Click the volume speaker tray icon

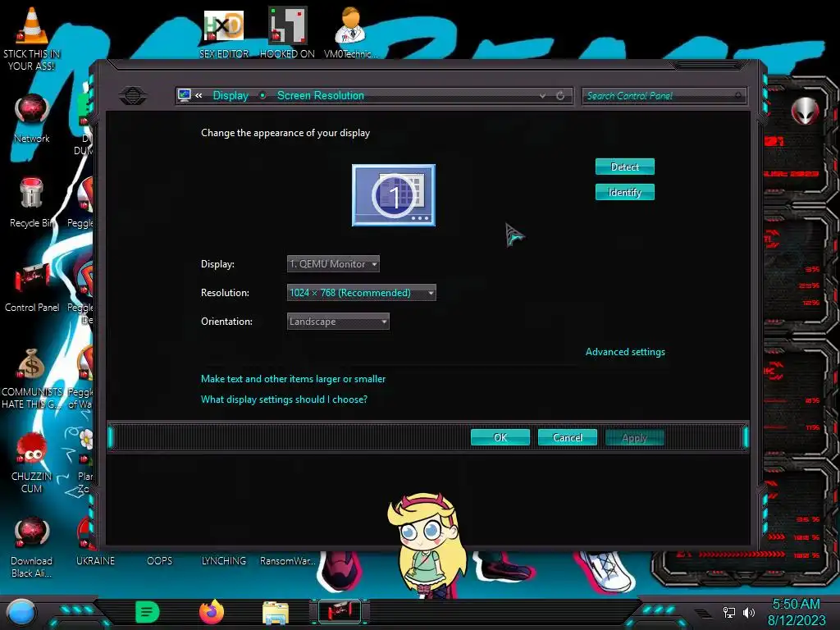748,612
